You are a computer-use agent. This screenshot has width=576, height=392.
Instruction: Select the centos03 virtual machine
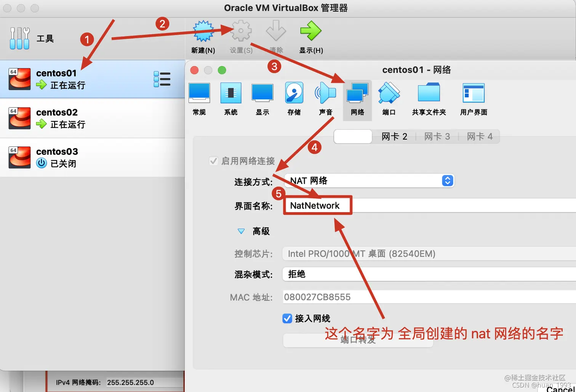tap(93, 158)
